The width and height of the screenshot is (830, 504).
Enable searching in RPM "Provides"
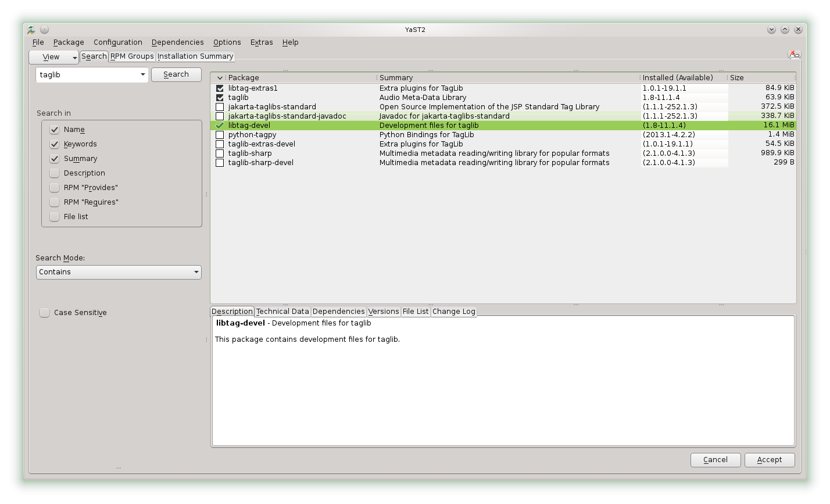click(55, 188)
